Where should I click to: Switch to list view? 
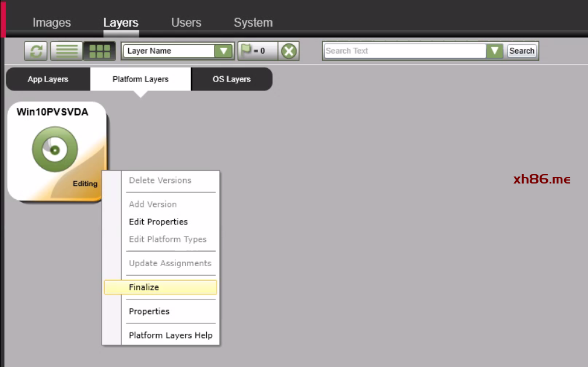[66, 51]
